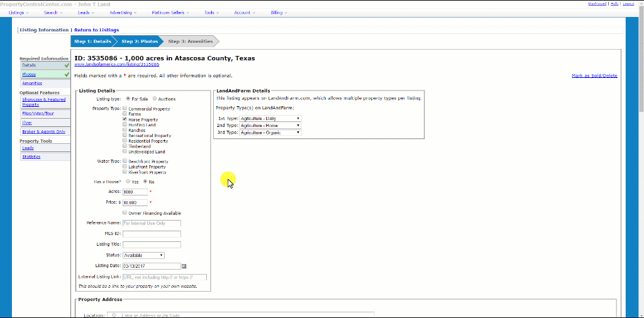Check Ranches property type
Viewport: 644px width, 318px height.
click(x=125, y=130)
